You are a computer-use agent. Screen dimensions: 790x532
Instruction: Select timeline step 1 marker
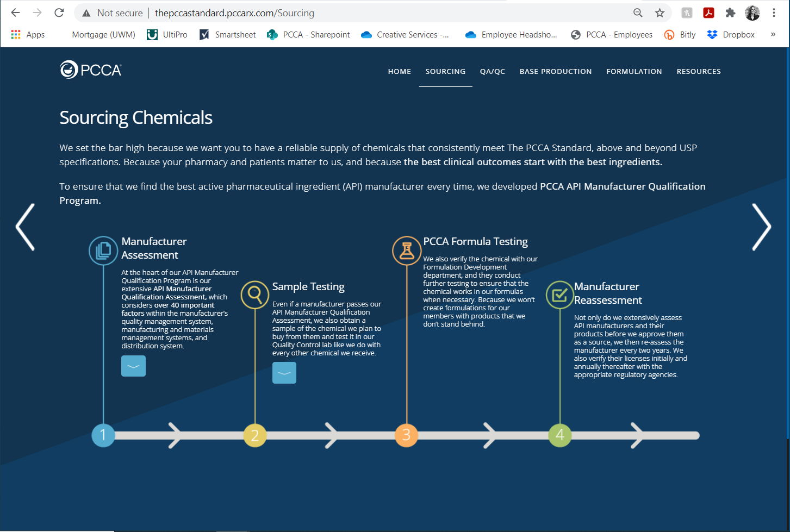click(103, 435)
